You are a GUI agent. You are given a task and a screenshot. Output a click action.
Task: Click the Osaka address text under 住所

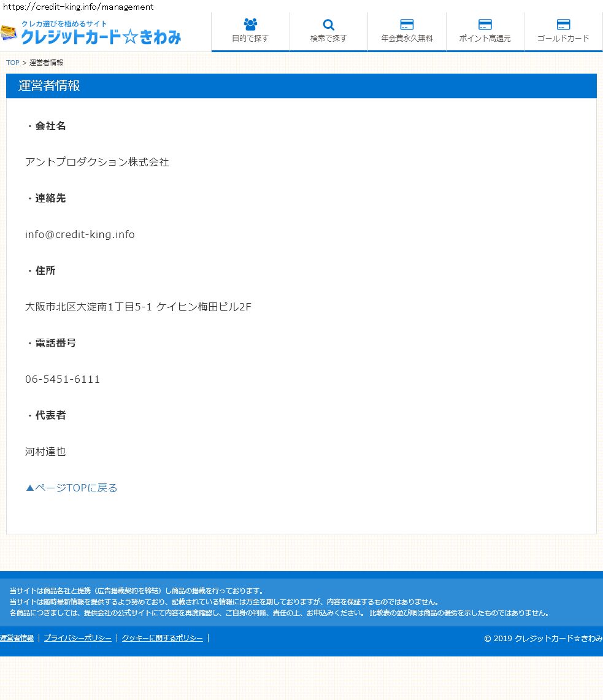(138, 307)
